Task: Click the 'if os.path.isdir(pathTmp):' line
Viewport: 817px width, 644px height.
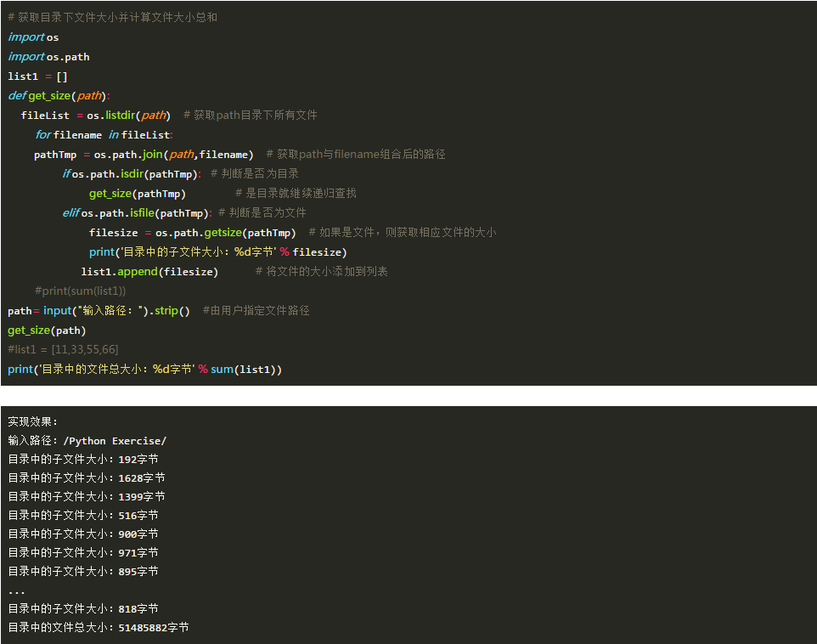Action: click(132, 173)
